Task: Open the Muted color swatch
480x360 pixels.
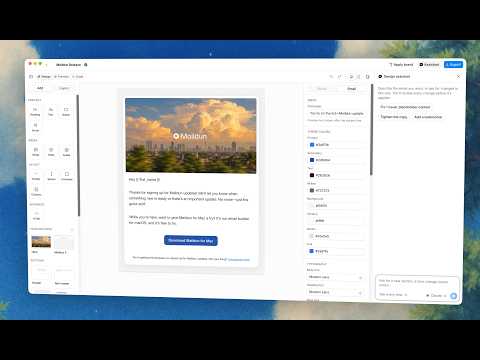Action: pyautogui.click(x=312, y=190)
